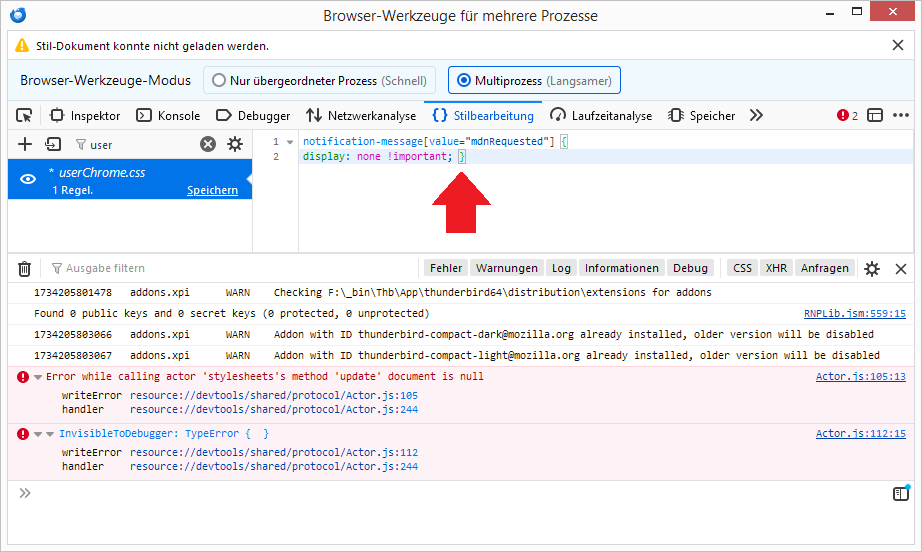Select the userChrome.css stylesheet entry
The image size is (922, 552).
point(130,179)
